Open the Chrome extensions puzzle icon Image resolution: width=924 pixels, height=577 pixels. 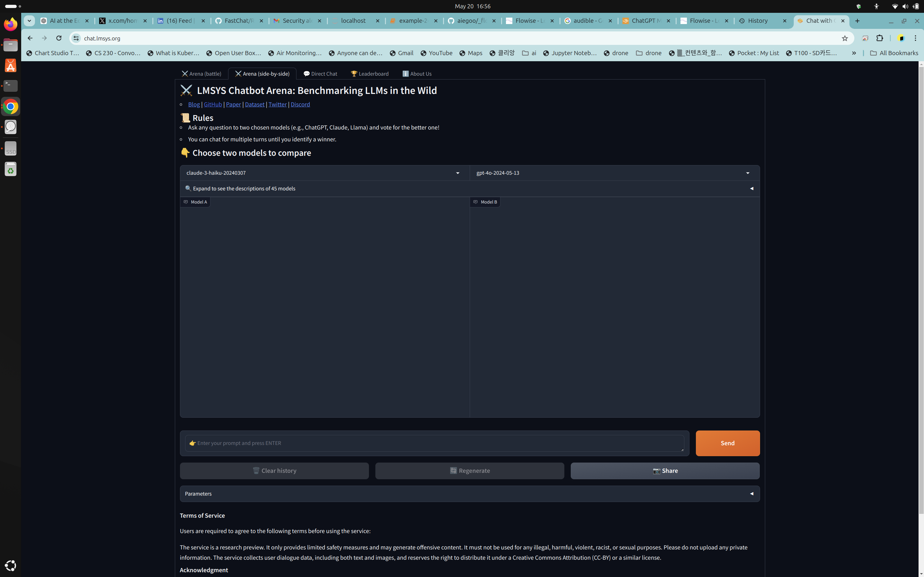880,38
